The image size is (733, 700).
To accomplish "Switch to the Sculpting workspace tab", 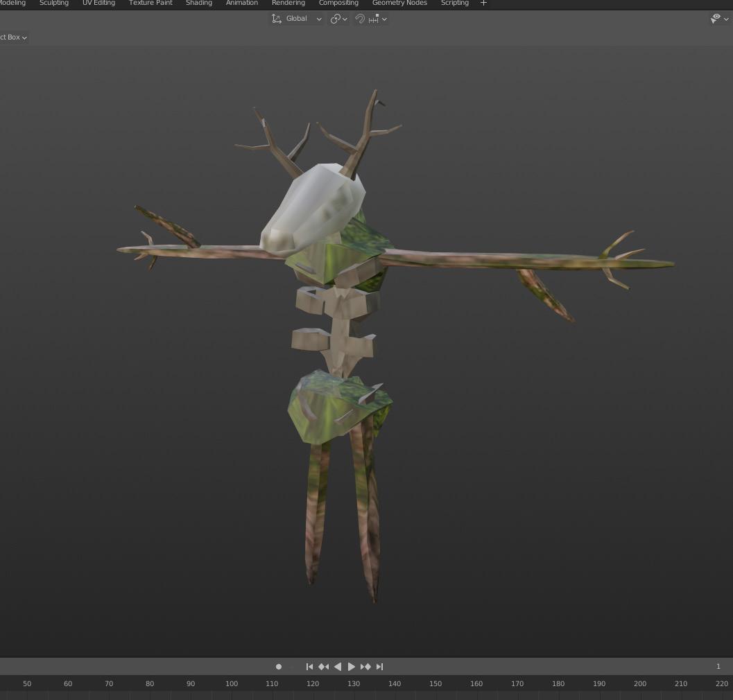I will pyautogui.click(x=54, y=3).
